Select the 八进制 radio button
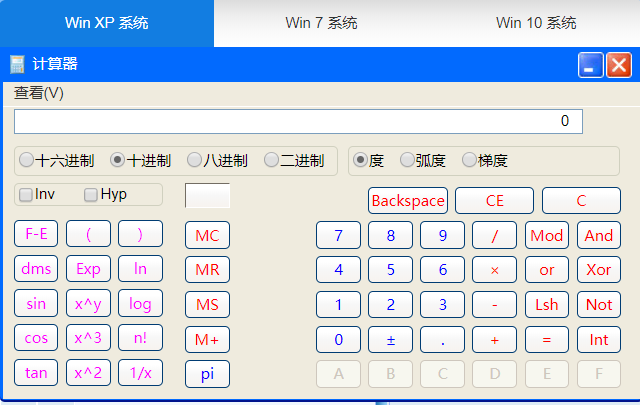The height and width of the screenshot is (405, 640). coord(194,160)
